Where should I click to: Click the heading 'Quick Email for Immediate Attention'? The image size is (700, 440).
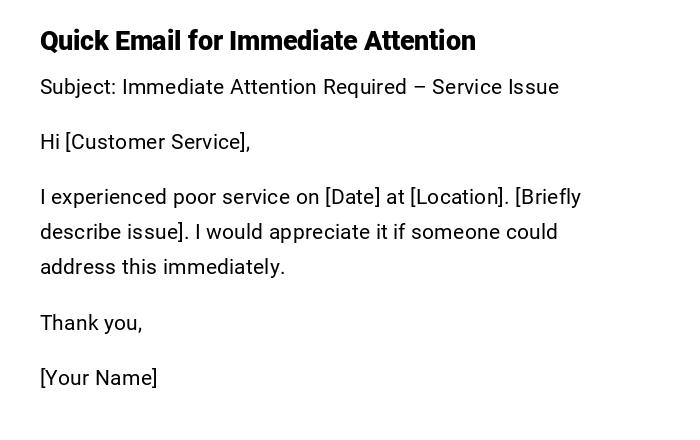(258, 41)
